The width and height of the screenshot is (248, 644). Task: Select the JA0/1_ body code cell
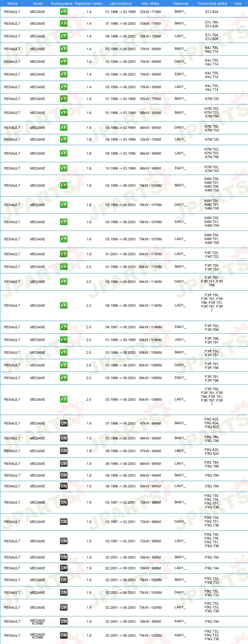(x=180, y=340)
